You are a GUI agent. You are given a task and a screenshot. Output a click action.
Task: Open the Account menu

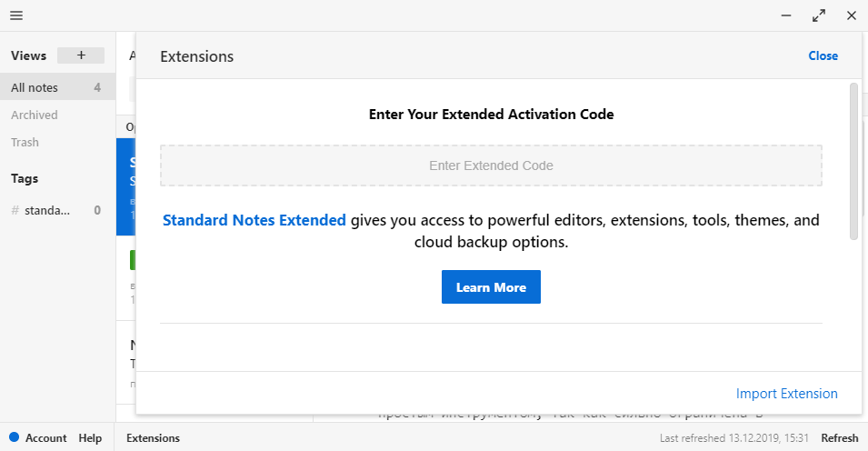point(46,437)
